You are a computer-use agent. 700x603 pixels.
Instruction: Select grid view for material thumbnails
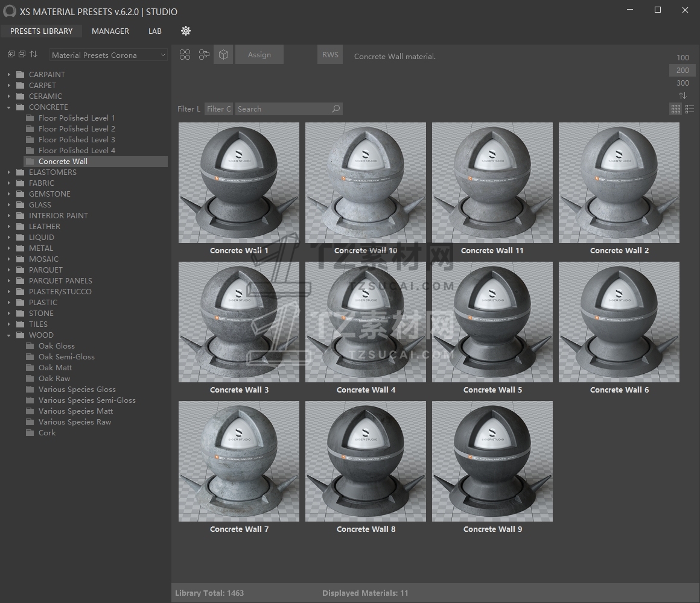point(676,109)
